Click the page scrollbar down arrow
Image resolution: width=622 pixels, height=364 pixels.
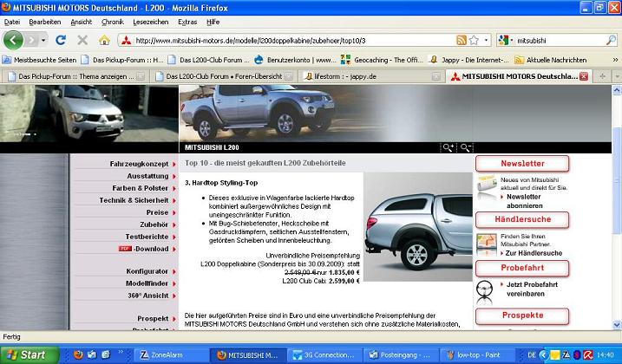coord(617,325)
